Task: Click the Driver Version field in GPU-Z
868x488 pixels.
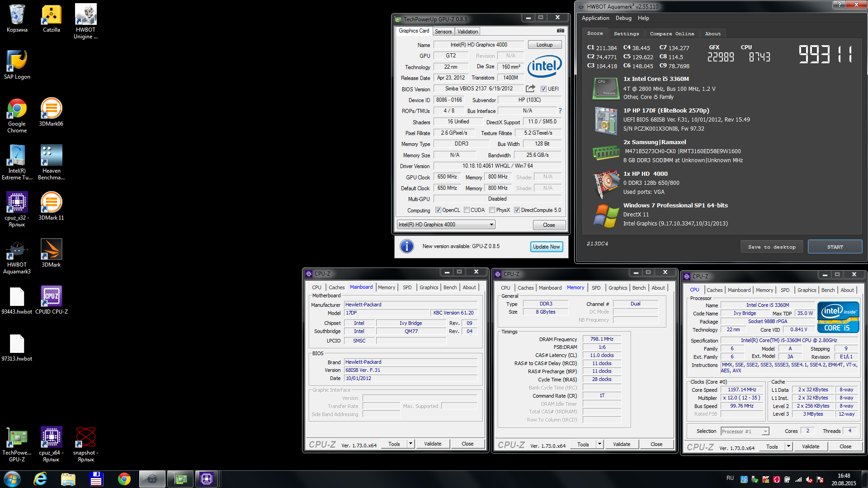Action: (497, 166)
